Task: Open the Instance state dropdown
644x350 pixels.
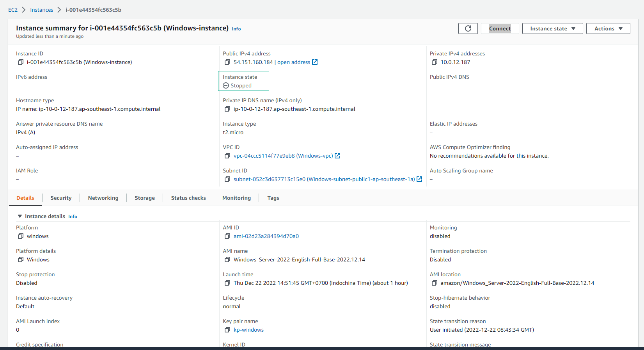Action: pyautogui.click(x=553, y=28)
